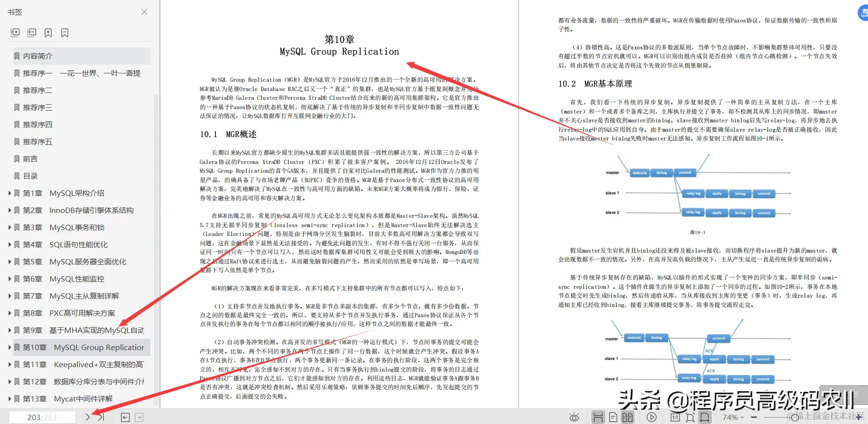This screenshot has width=868, height=424.
Task: Expand 第2章 InnoDB存储引擎体系结构 arrow
Action: [x=9, y=210]
